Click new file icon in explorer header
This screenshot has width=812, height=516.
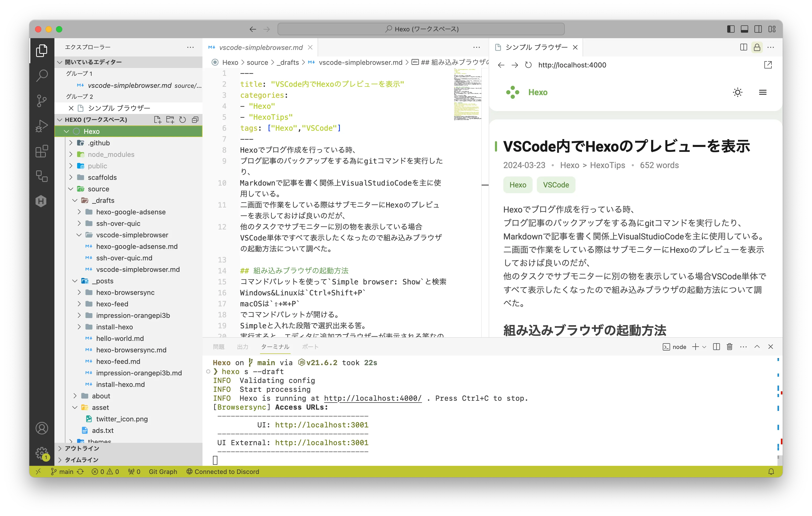coord(157,120)
